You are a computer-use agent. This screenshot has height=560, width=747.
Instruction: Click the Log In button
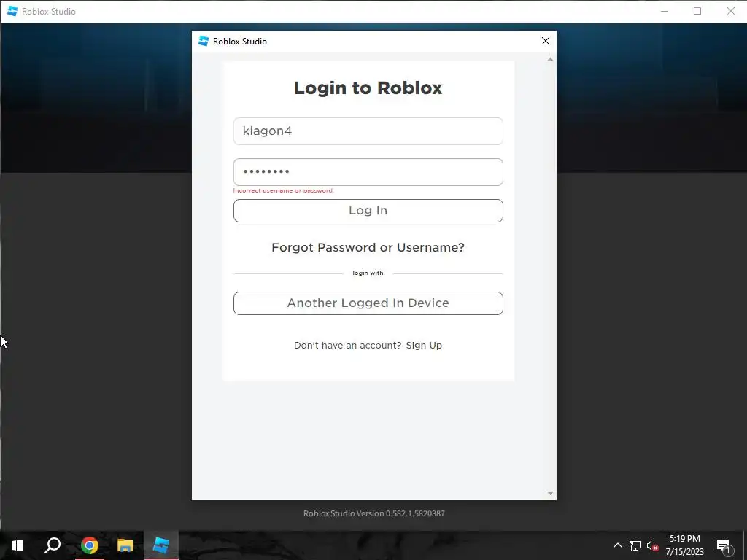(x=368, y=211)
